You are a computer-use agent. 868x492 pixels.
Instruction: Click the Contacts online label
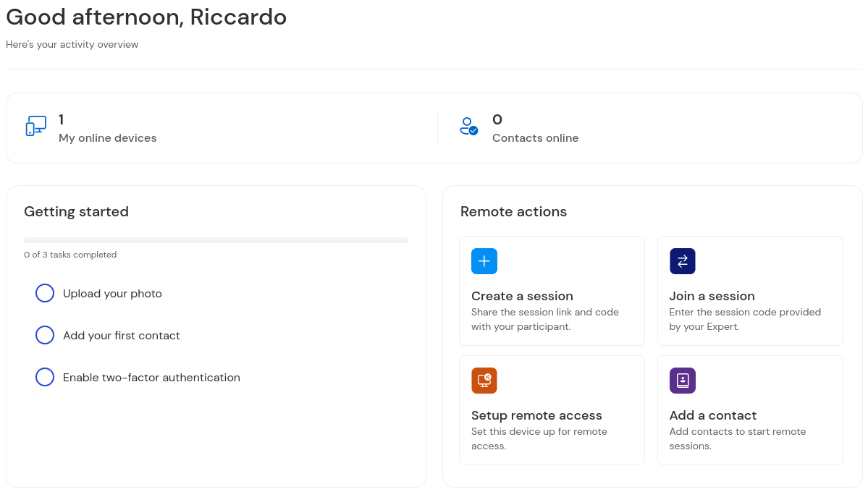535,138
